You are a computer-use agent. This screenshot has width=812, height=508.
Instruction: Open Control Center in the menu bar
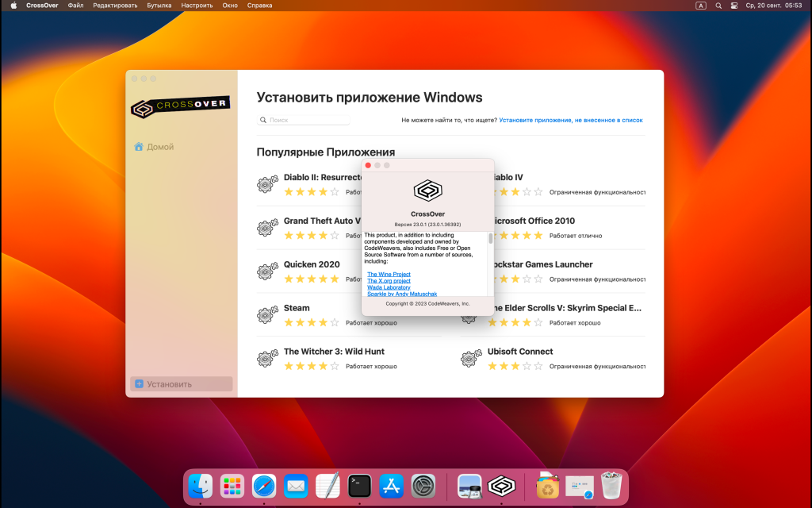(x=733, y=6)
